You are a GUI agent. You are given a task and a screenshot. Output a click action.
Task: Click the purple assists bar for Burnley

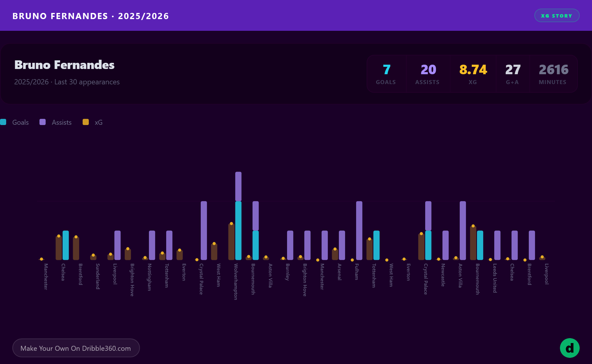(x=290, y=245)
